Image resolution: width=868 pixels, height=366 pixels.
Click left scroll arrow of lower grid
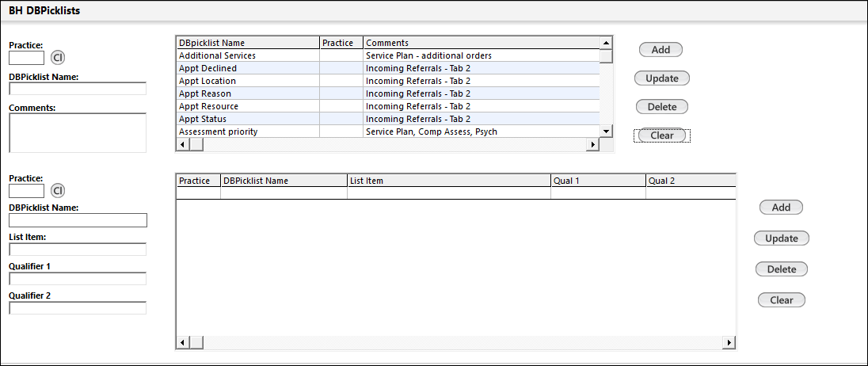tap(182, 342)
